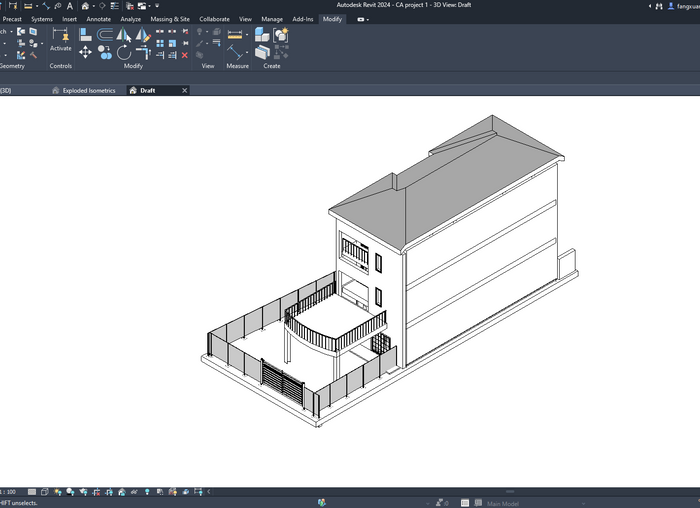Open the View ribbon tab

(x=245, y=19)
